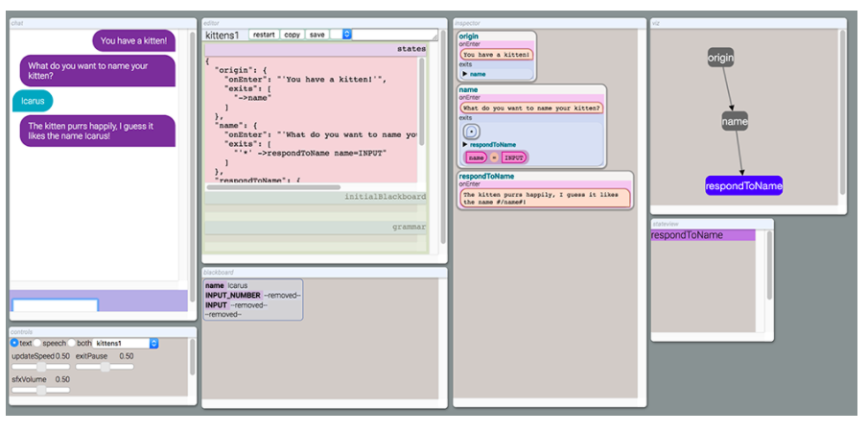Click the 'You have a kitten!' onEnter box

pos(497,55)
